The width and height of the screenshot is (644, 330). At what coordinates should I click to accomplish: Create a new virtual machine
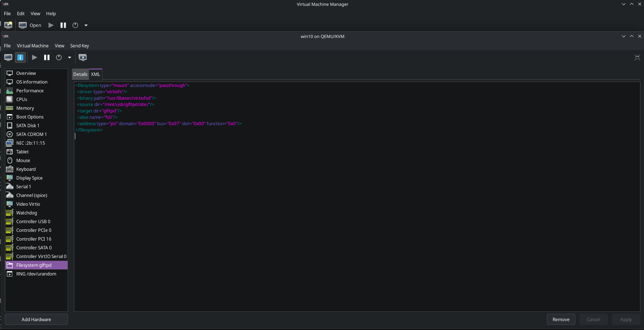tap(8, 25)
